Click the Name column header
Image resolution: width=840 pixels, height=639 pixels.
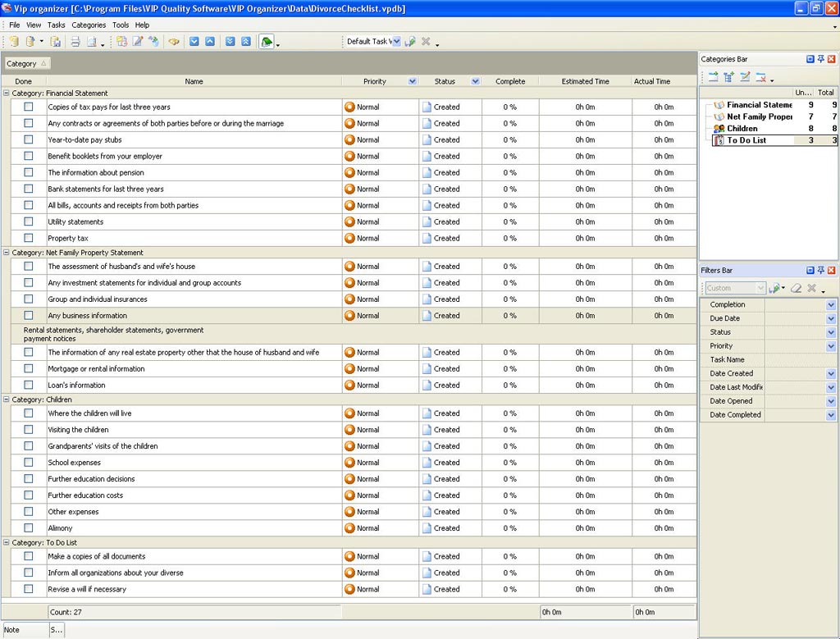tap(194, 81)
